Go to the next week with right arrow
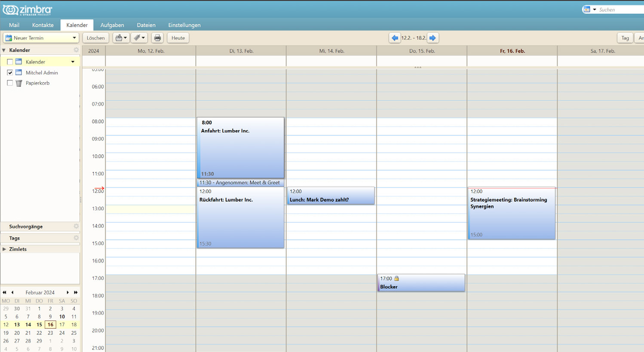The width and height of the screenshot is (644, 352). pos(433,38)
